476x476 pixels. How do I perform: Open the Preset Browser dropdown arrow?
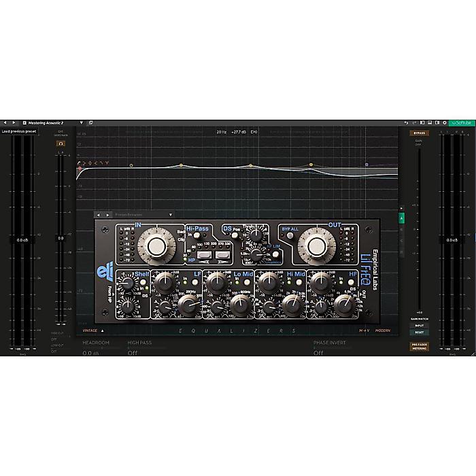tap(170, 215)
